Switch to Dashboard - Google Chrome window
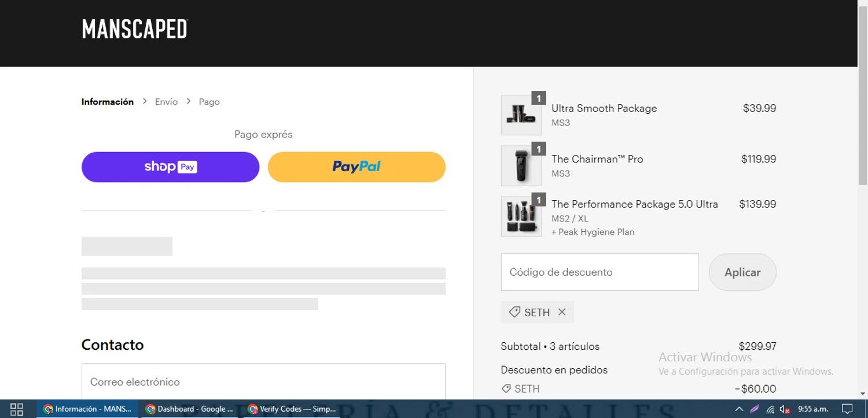Viewport: 868px width, 418px height. click(x=190, y=409)
